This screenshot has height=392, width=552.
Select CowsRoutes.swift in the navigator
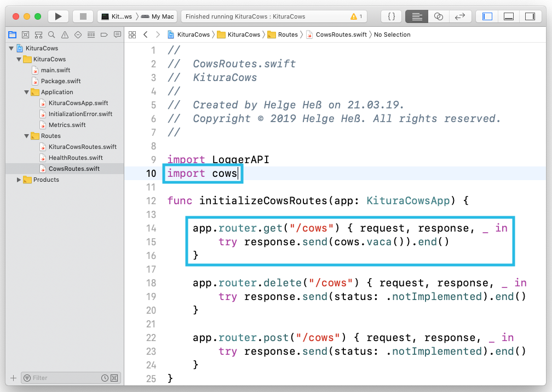click(70, 169)
